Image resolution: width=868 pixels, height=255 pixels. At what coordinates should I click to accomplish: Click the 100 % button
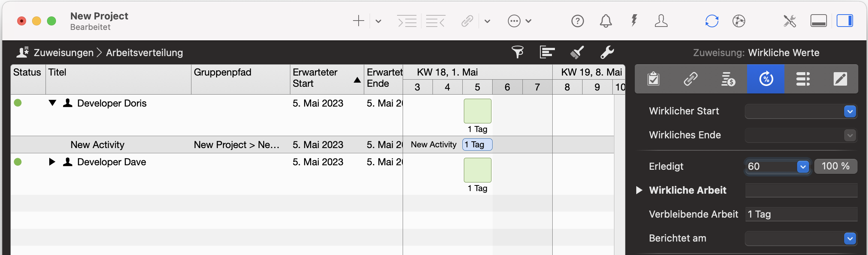(x=836, y=166)
